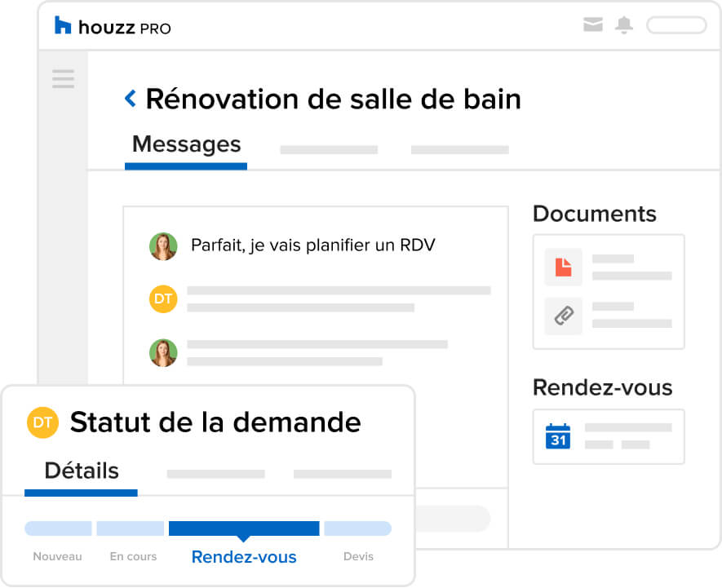This screenshot has height=588, width=722.
Task: Switch to the Messages tab
Action: 186,149
